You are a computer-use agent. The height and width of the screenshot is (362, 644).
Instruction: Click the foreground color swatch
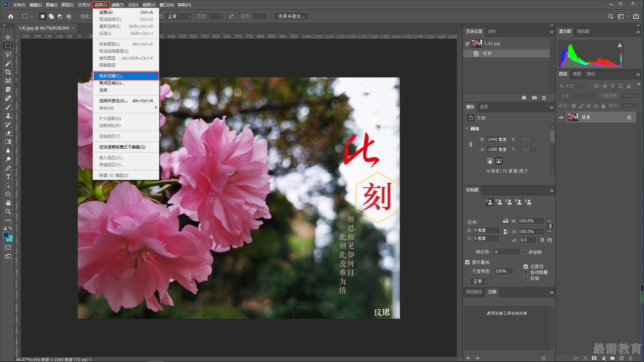(x=6, y=235)
